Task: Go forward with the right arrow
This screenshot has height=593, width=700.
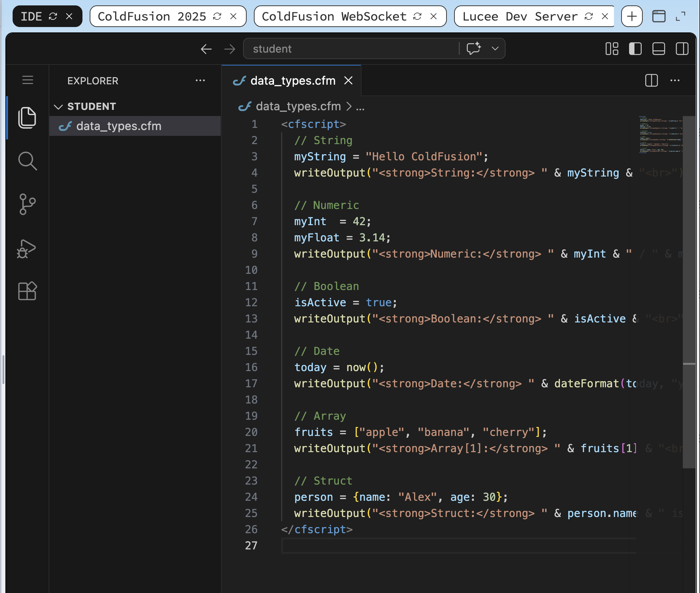Action: click(x=230, y=49)
